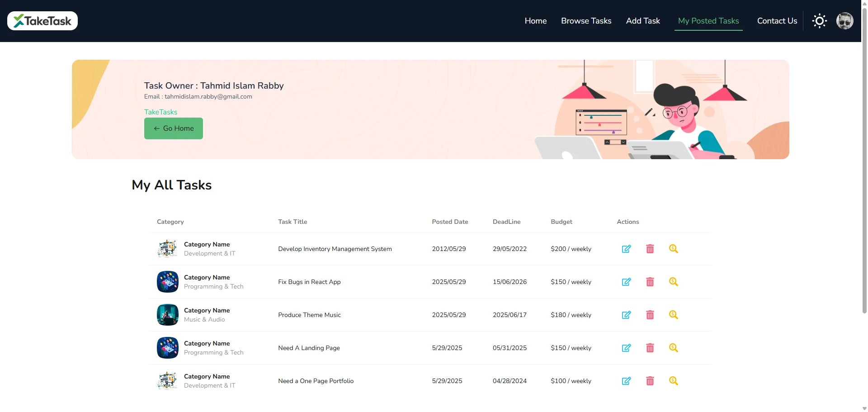
Task: View details of Produce Theme Music task
Action: click(x=673, y=315)
